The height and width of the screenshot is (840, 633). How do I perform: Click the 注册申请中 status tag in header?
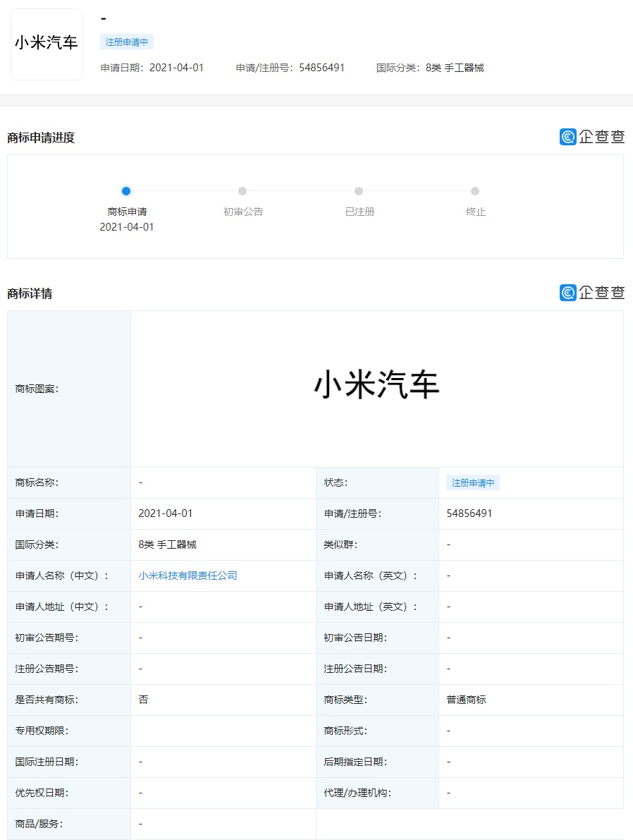coord(127,42)
